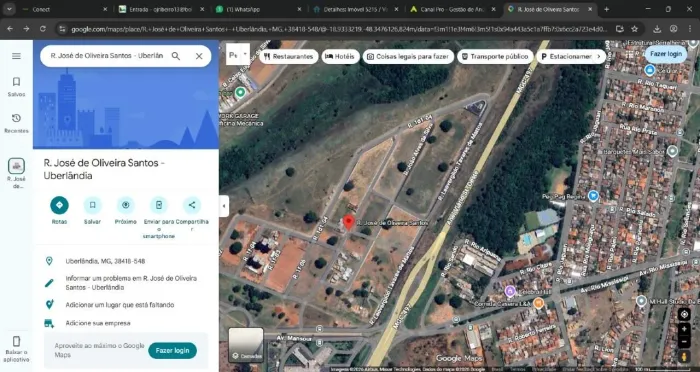Click the red location pin marker
The width and height of the screenshot is (700, 372).
pos(348,222)
